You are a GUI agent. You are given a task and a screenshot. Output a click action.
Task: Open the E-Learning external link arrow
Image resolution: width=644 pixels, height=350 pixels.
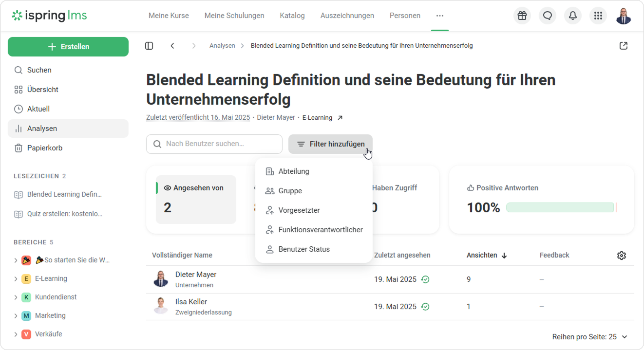(x=340, y=118)
